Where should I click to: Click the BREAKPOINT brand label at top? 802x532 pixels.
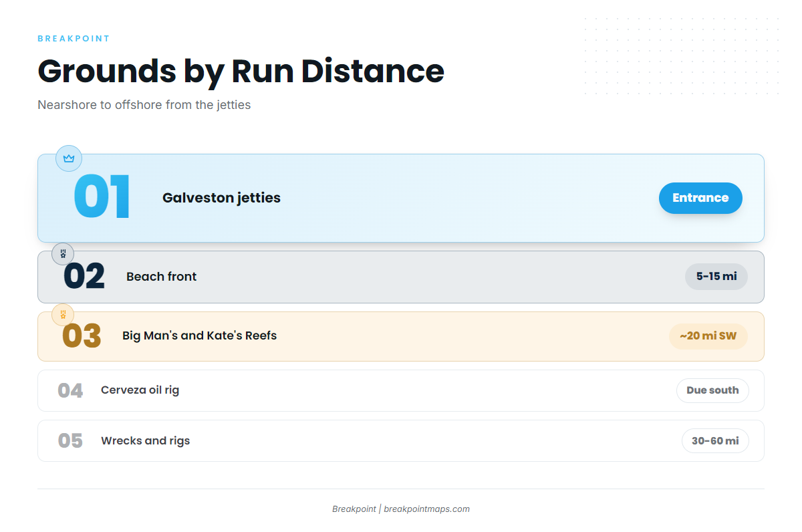(74, 39)
